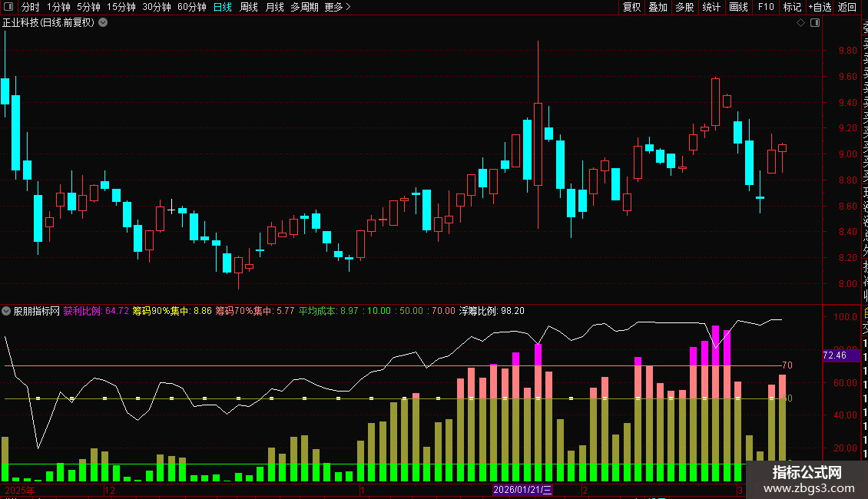This screenshot has height=499, width=868.
Task: Select the 30分钟 period
Action: pyautogui.click(x=156, y=7)
